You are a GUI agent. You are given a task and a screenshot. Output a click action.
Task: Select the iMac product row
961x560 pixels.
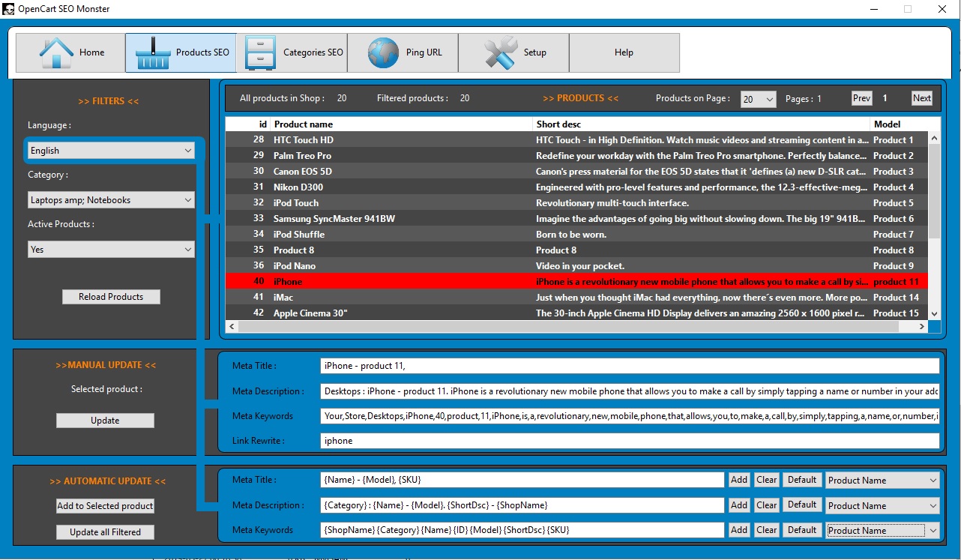point(576,298)
